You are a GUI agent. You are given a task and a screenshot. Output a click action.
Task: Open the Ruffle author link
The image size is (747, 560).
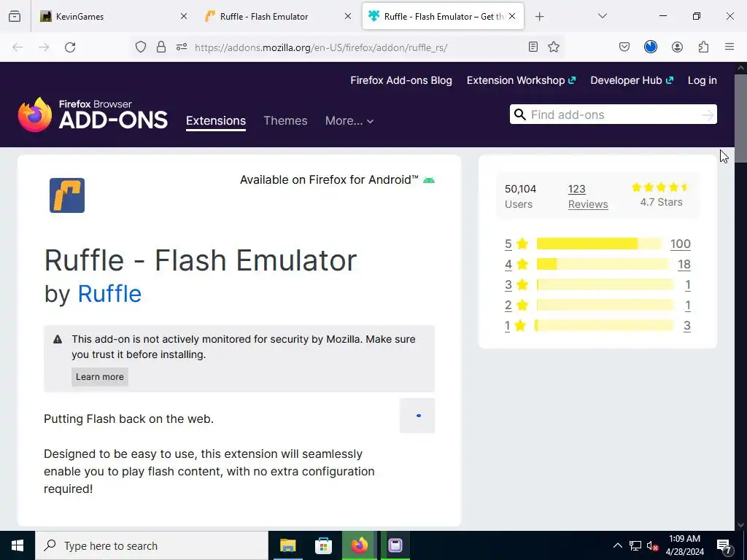(109, 294)
